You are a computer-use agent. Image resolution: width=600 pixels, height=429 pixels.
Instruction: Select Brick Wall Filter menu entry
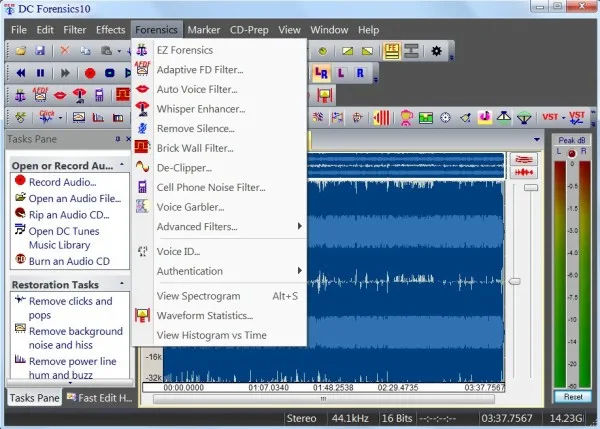[x=219, y=148]
